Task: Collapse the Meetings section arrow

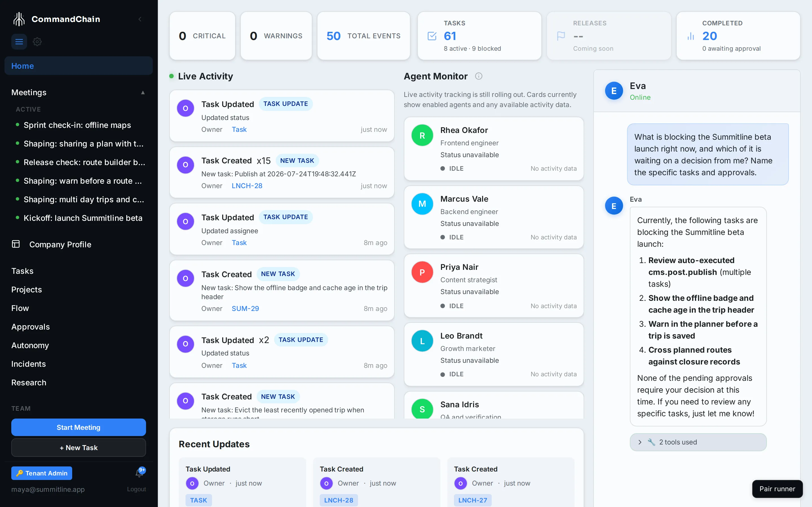Action: click(x=143, y=93)
